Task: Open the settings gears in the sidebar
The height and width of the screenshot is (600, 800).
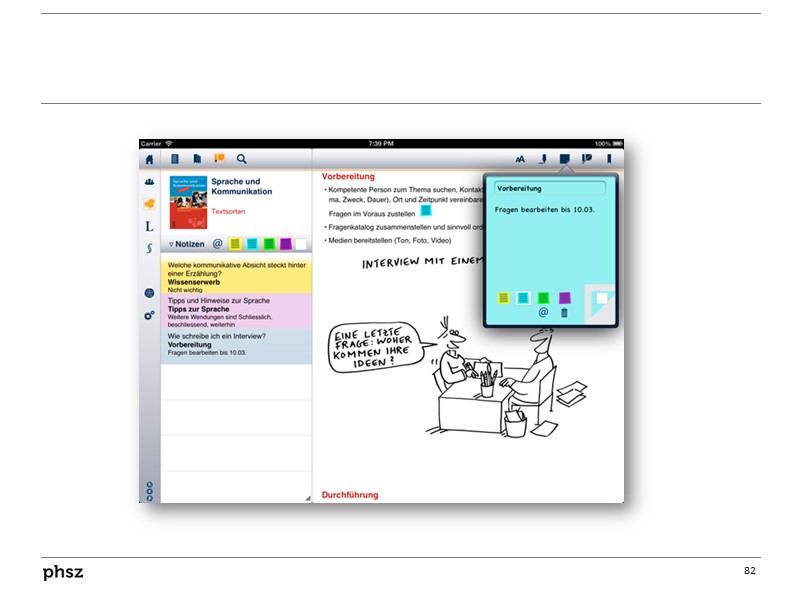Action: click(149, 315)
